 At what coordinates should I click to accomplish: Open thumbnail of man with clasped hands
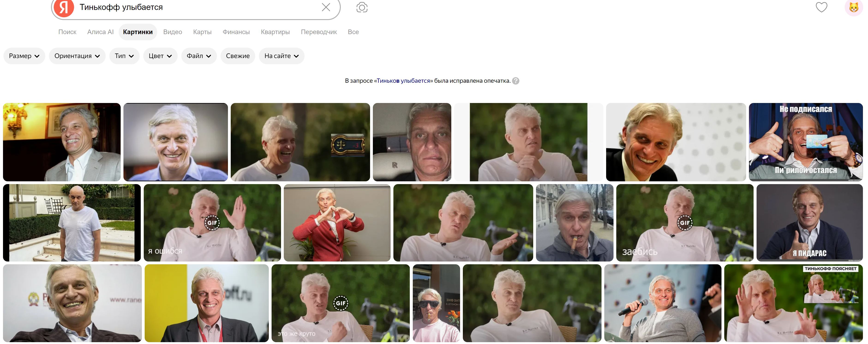click(528, 142)
